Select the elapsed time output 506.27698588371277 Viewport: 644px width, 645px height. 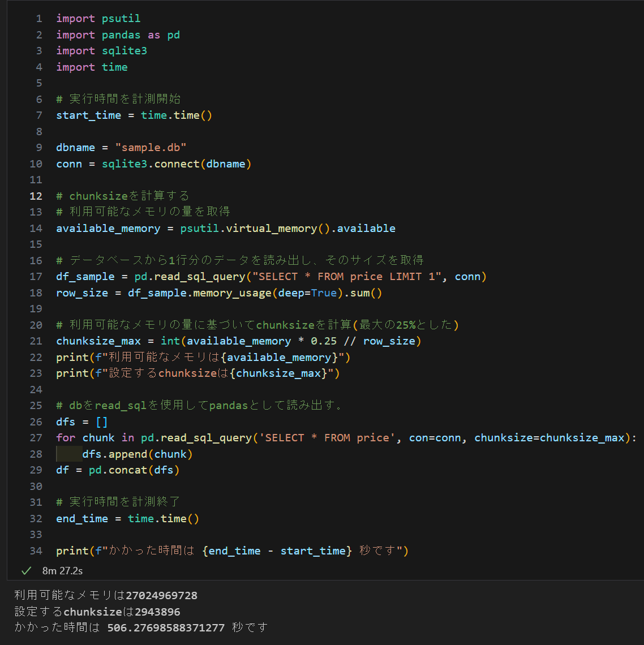point(166,627)
